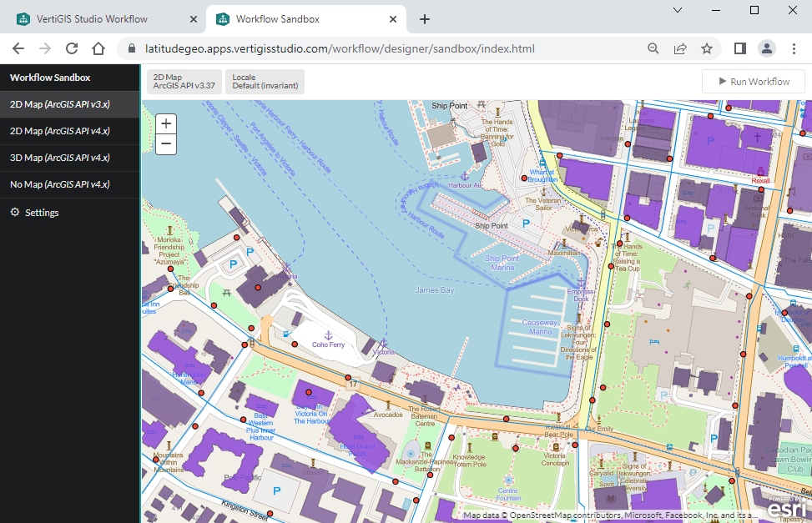The height and width of the screenshot is (523, 812).
Task: Open the browser side panel
Action: (739, 48)
